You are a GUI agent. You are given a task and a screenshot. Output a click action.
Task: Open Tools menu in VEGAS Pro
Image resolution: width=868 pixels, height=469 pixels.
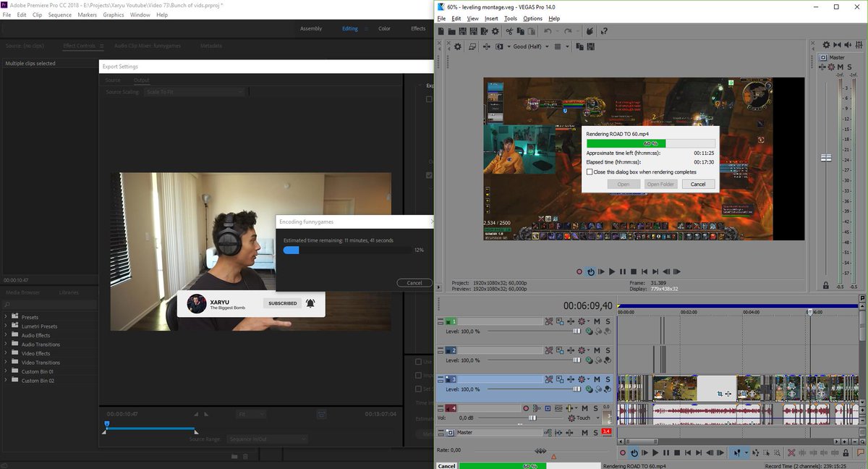point(511,18)
